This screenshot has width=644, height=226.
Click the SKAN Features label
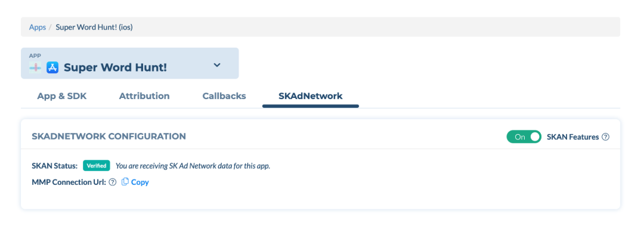[573, 137]
